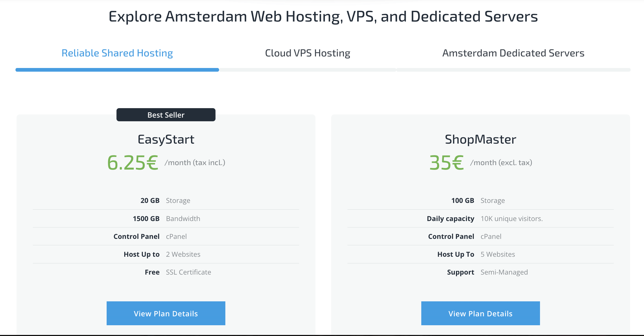The image size is (644, 336).
Task: Switch to the Cloud VPS Hosting tab
Action: pyautogui.click(x=307, y=53)
